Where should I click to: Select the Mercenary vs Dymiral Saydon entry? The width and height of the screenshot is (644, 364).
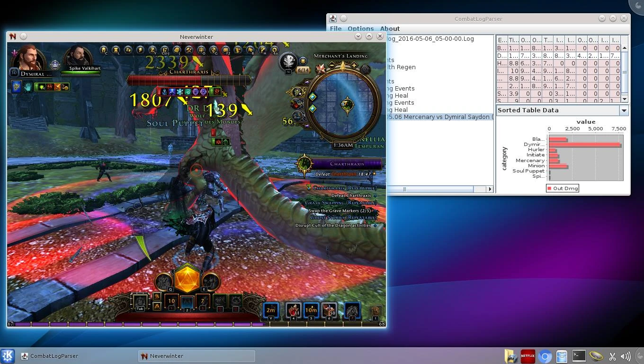point(439,117)
